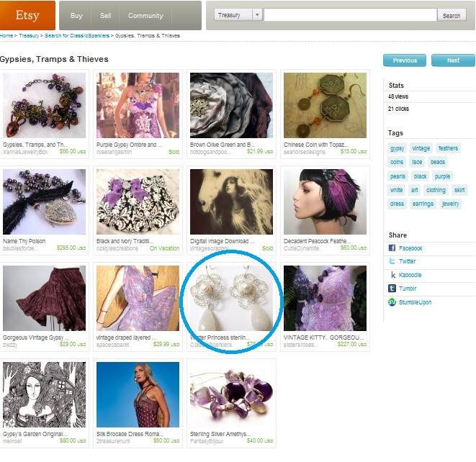
Task: Select the gypsy tag
Action: [397, 148]
